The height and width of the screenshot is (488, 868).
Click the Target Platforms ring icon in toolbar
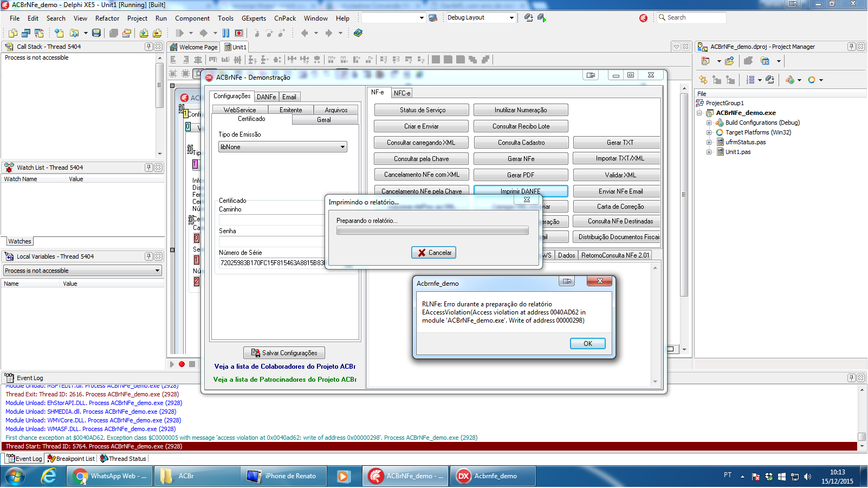click(x=812, y=80)
